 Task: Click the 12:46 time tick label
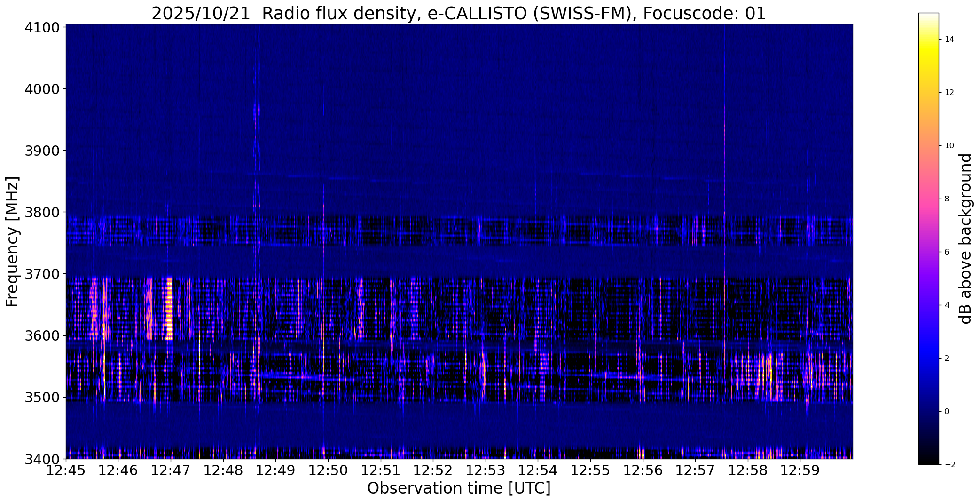tap(118, 470)
